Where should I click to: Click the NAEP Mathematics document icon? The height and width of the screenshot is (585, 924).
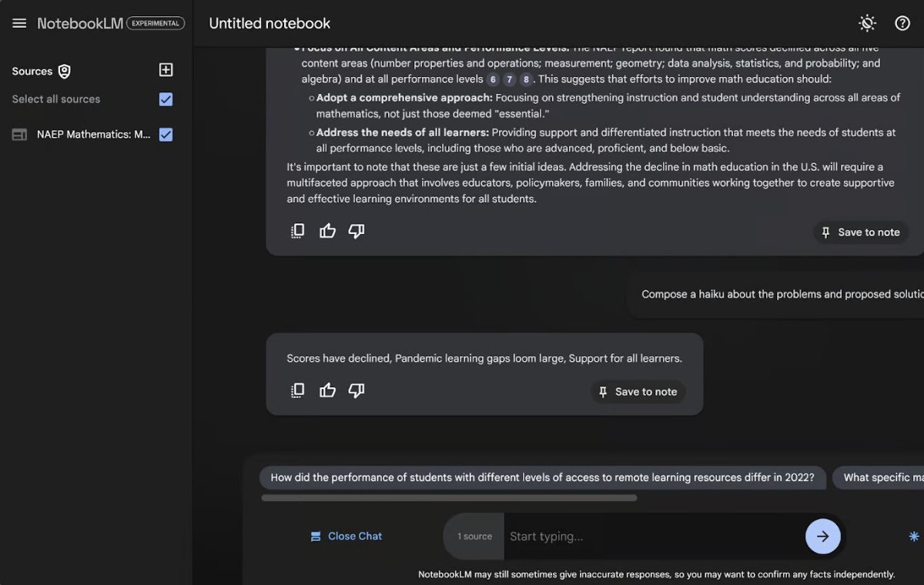19,134
